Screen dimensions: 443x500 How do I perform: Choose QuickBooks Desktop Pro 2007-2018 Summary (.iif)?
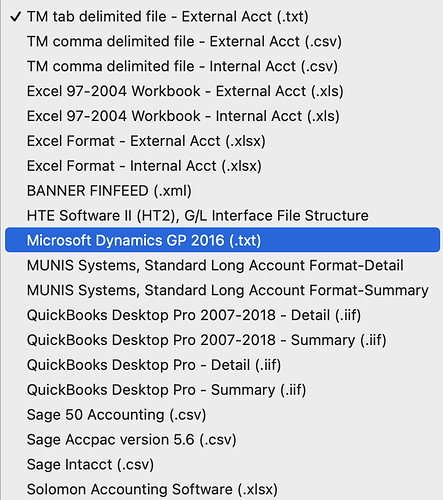click(222, 340)
